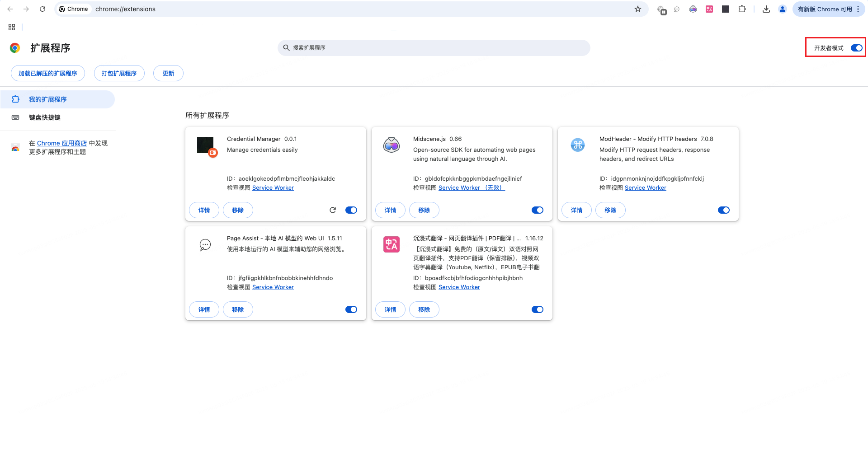The height and width of the screenshot is (468, 868).
Task: Click the ModHeader - Modify HTTP headers title
Action: 648,139
